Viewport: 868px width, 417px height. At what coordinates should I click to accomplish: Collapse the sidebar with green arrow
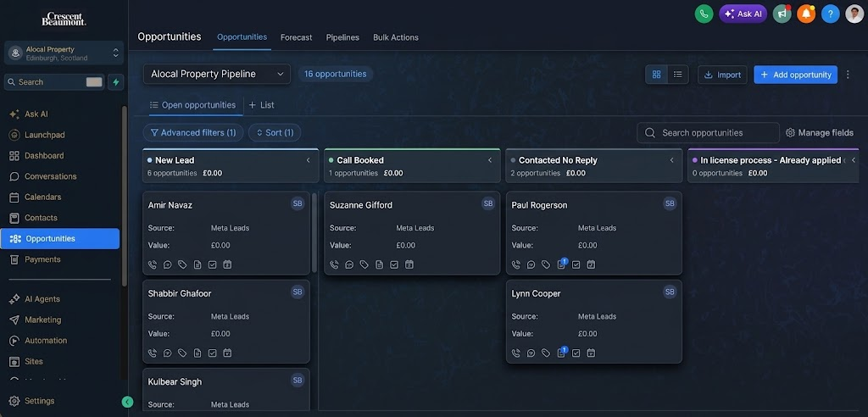point(127,402)
